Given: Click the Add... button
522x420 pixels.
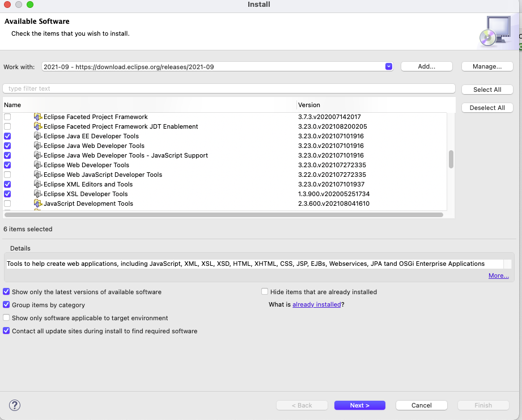Looking at the screenshot, I should 426,66.
